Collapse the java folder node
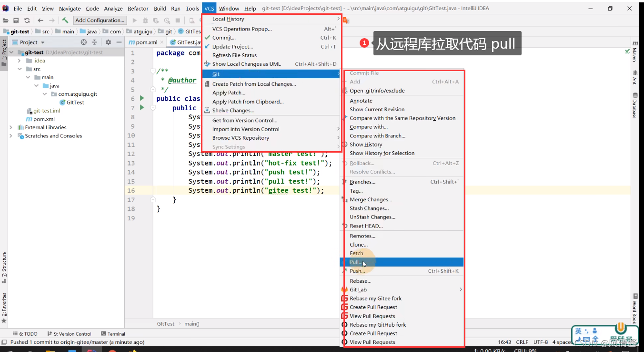644x352 pixels. point(36,86)
